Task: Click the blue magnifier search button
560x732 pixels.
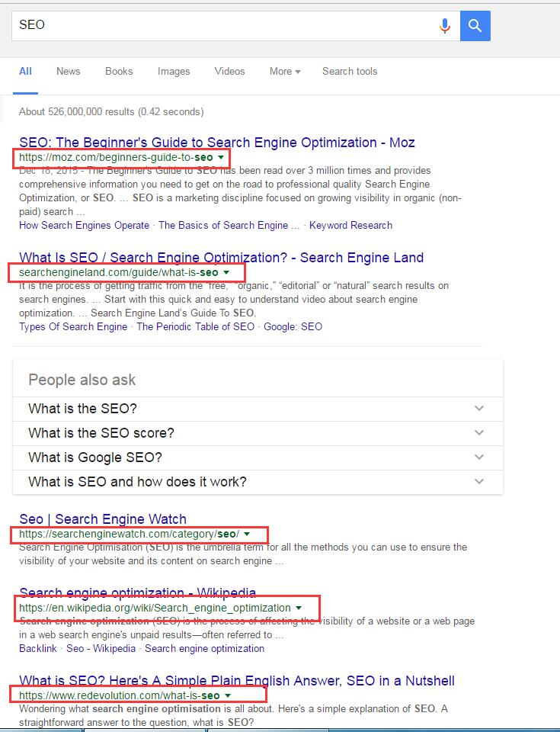Action: pos(475,26)
